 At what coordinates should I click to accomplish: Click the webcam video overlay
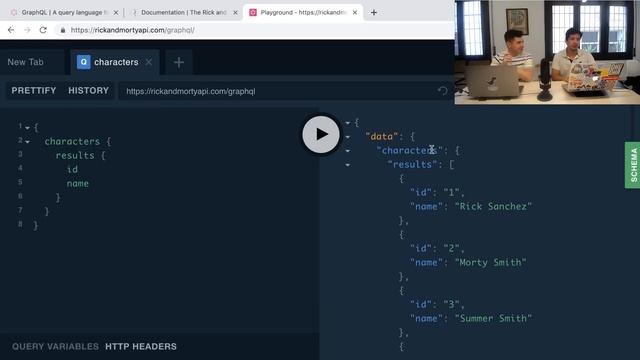pos(547,52)
